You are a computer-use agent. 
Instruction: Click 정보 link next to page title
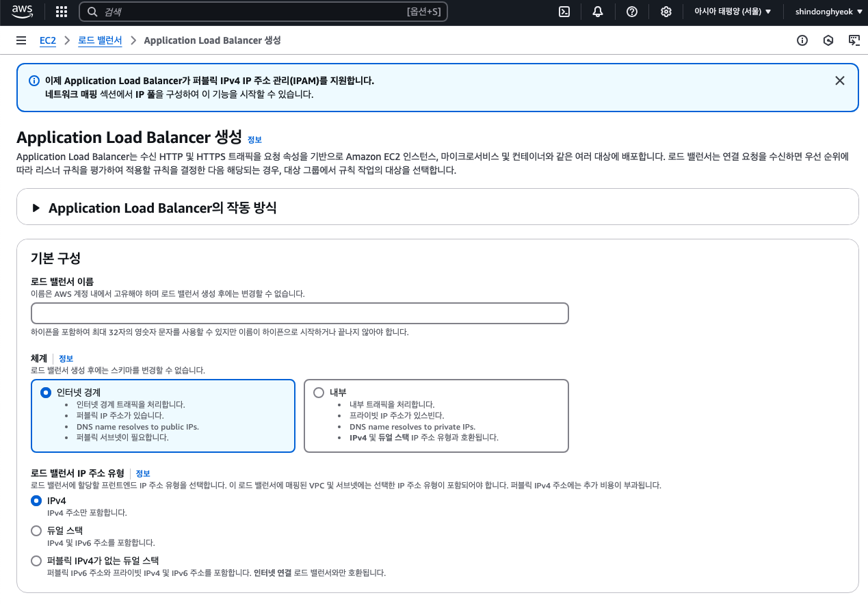pyautogui.click(x=254, y=140)
